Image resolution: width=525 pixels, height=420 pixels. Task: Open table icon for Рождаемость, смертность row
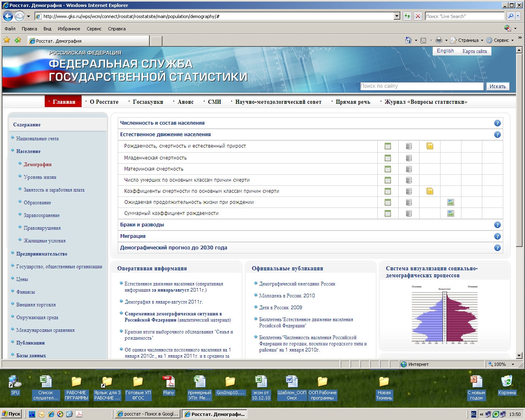coord(388,146)
